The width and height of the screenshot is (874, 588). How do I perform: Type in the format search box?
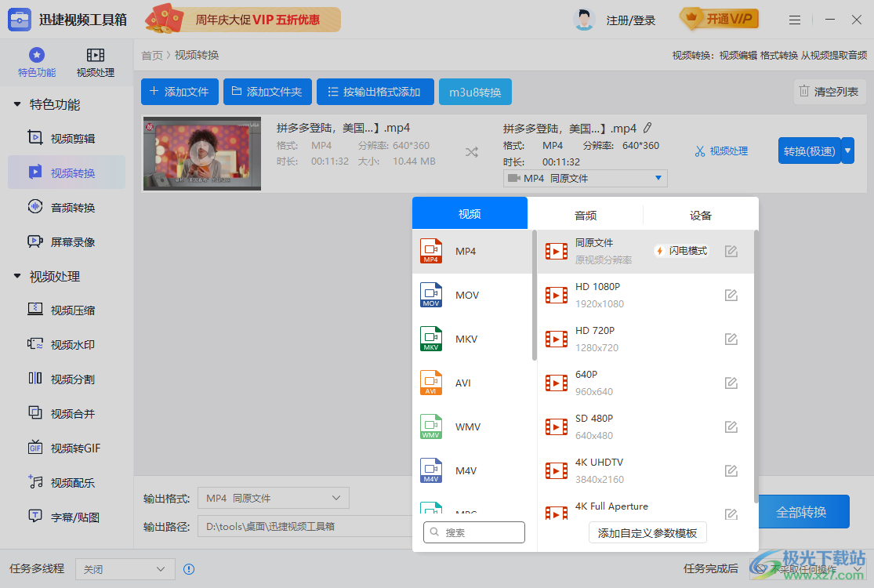(473, 532)
